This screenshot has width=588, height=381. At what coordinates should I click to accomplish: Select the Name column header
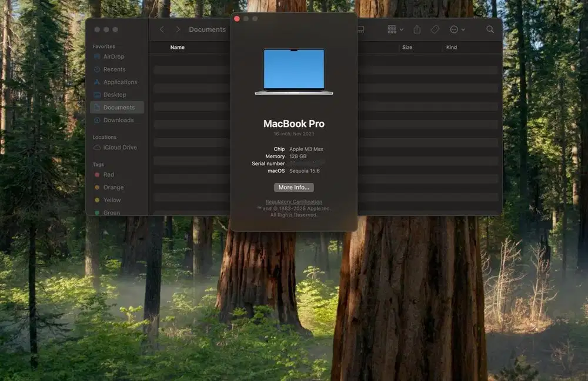pos(177,48)
